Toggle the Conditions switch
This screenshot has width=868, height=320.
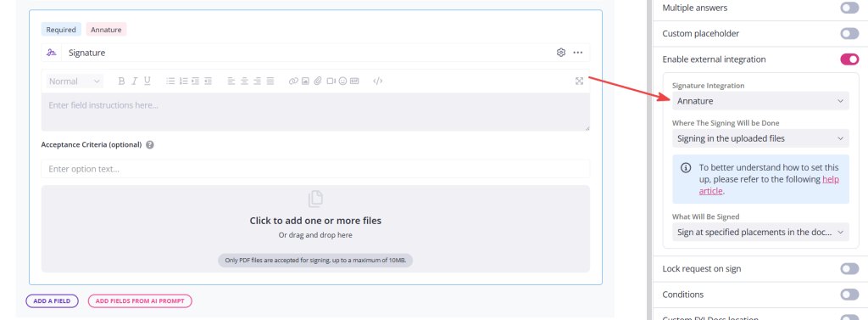[x=849, y=295]
